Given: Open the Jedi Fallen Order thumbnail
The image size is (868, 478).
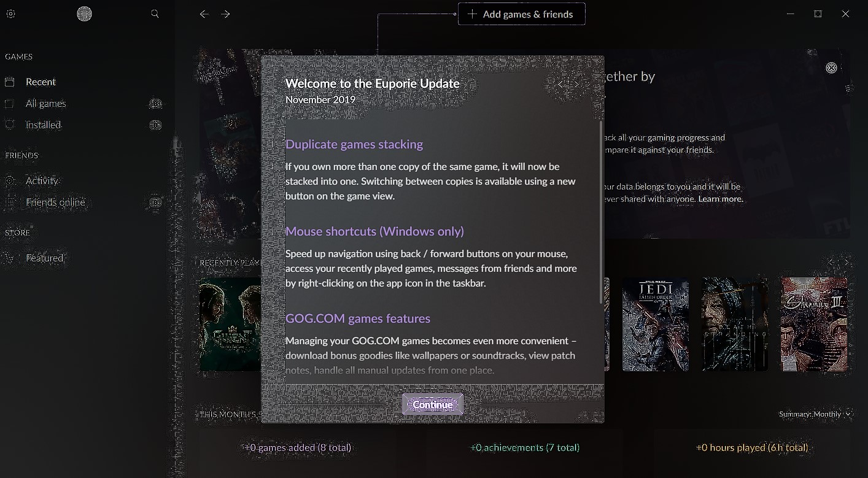Looking at the screenshot, I should tap(656, 324).
